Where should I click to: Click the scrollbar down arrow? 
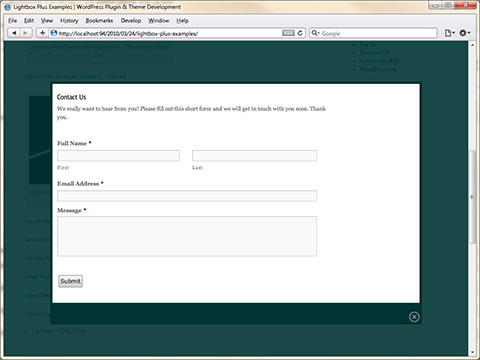click(472, 352)
